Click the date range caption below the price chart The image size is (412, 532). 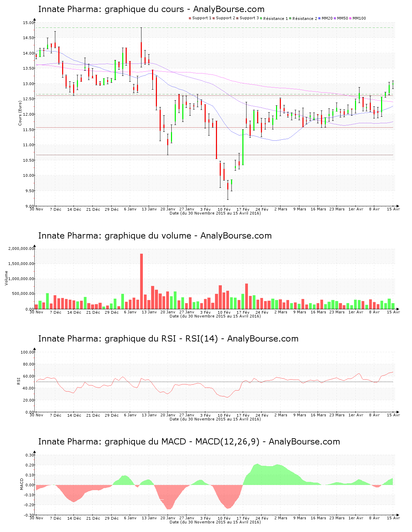coord(215,213)
